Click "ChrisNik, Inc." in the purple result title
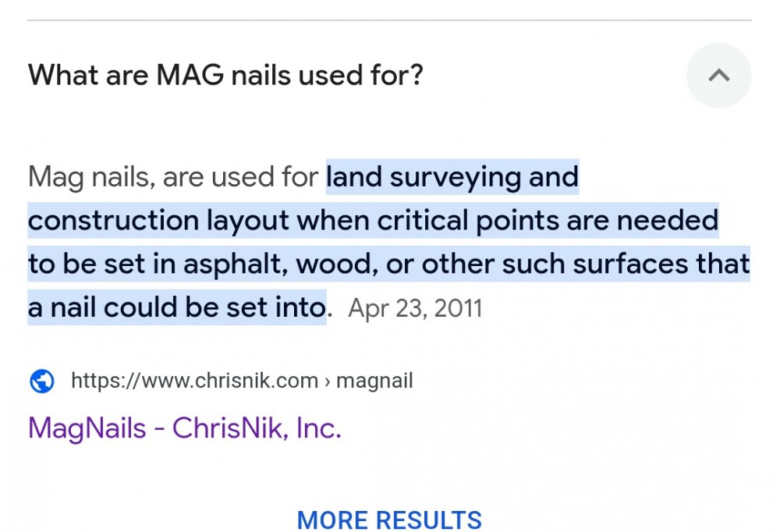 [257, 428]
